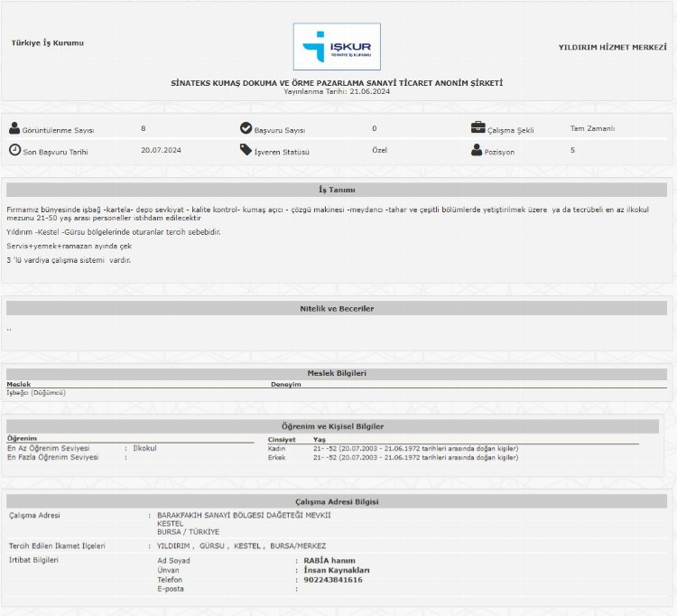The image size is (677, 616).
Task: Click the Çalışma Adresi Bilgisi section header
Action: click(x=337, y=501)
